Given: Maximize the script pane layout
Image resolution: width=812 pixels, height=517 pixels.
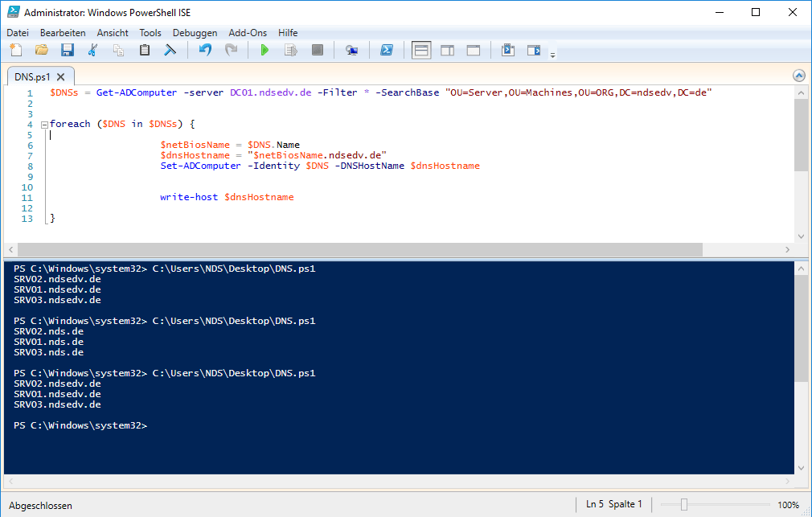Looking at the screenshot, I should tap(473, 51).
